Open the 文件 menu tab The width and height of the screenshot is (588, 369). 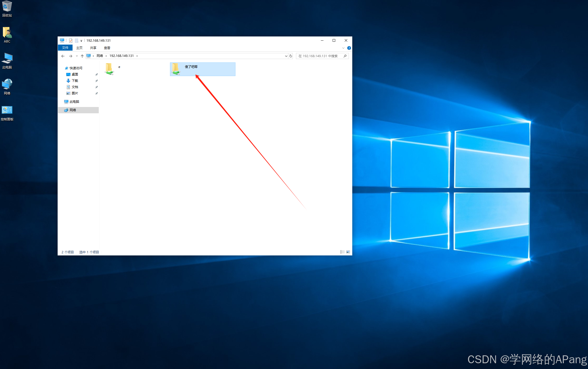click(x=65, y=48)
